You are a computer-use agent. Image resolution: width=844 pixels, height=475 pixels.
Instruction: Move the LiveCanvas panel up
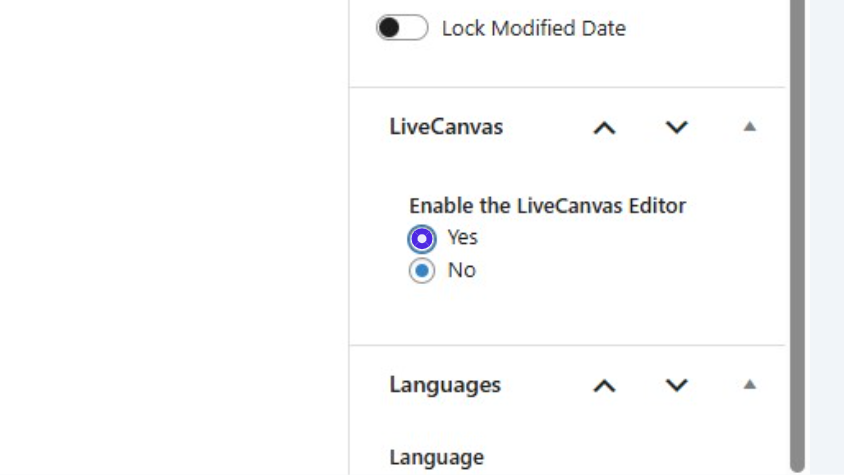[604, 128]
